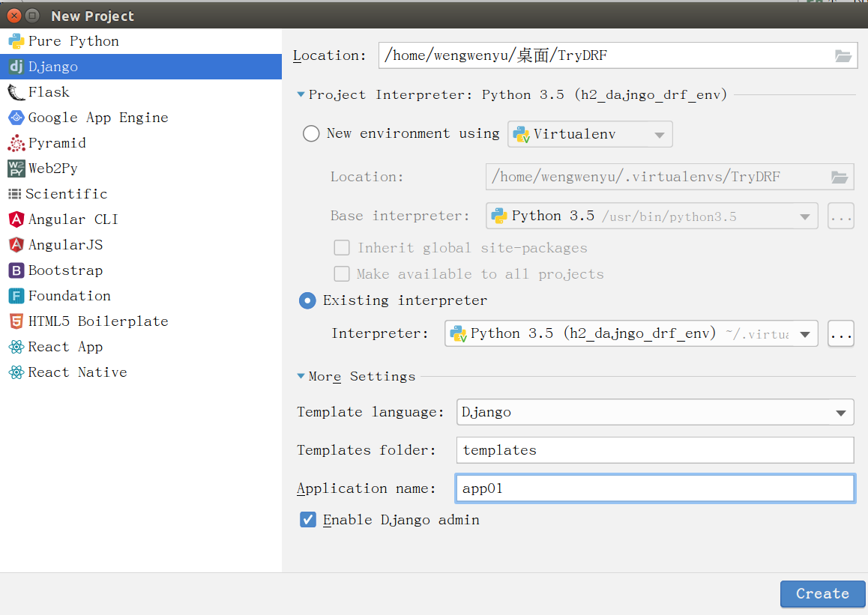Toggle Inherit global site-packages checkbox
Viewport: 868px width, 615px height.
pyautogui.click(x=342, y=247)
